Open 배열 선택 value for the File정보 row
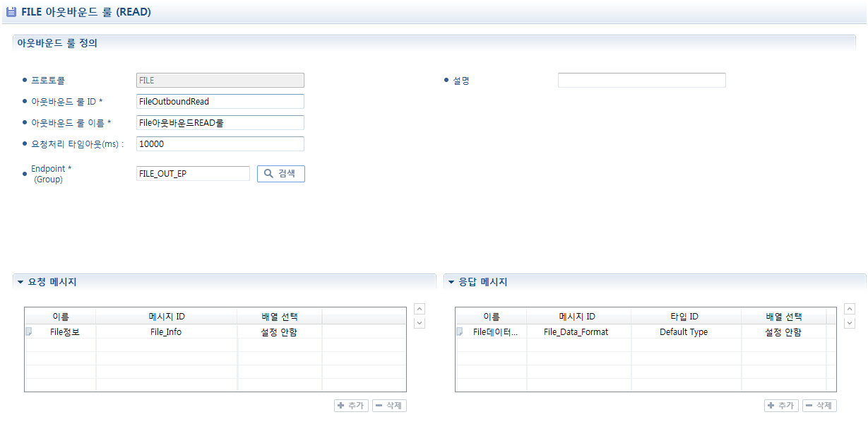This screenshot has height=429, width=868. coord(279,332)
